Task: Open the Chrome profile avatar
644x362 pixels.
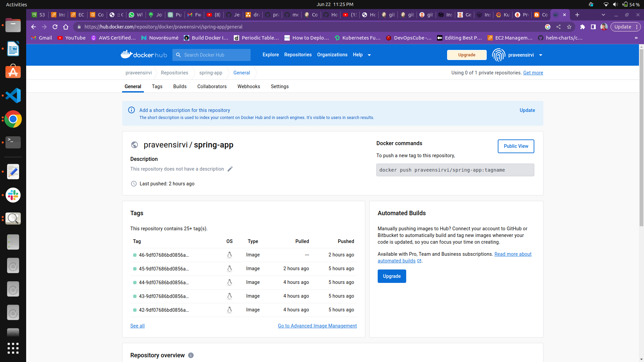Action: click(604, 27)
